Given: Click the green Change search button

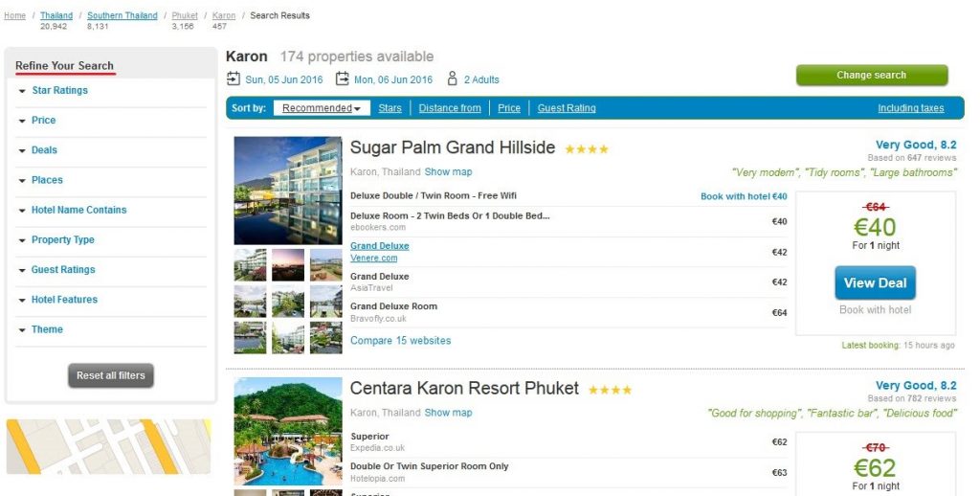Looking at the screenshot, I should tap(871, 76).
